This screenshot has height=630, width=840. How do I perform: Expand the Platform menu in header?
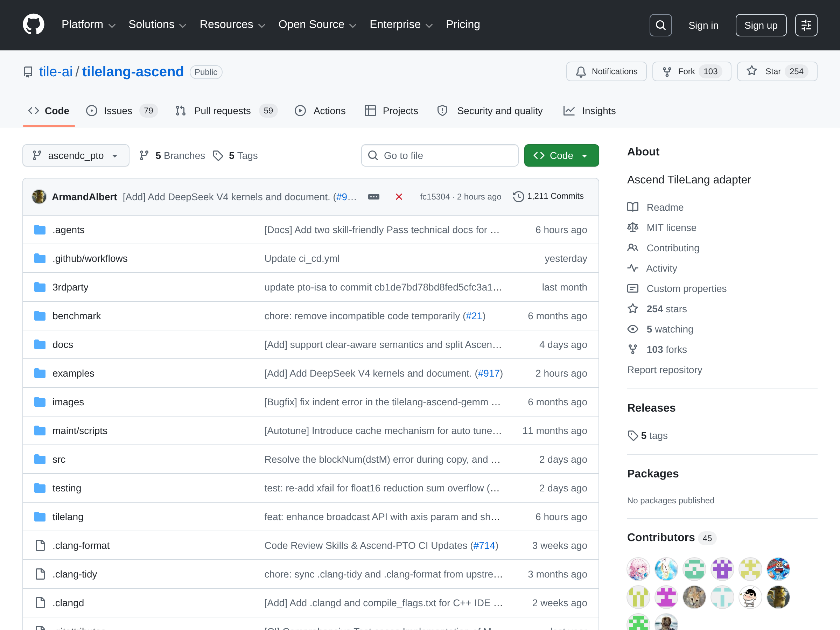click(x=88, y=25)
